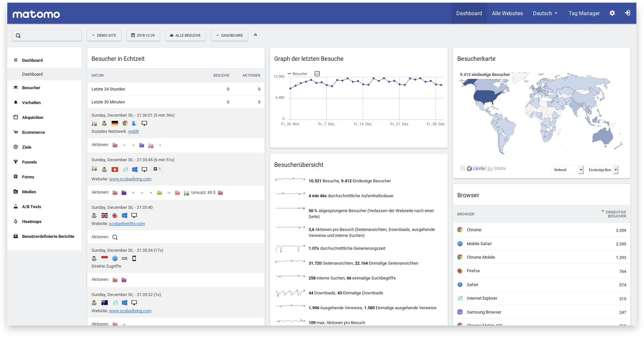Sort by EINDEUTIGE BESUCHER column header
The image size is (644, 338).
(616, 214)
